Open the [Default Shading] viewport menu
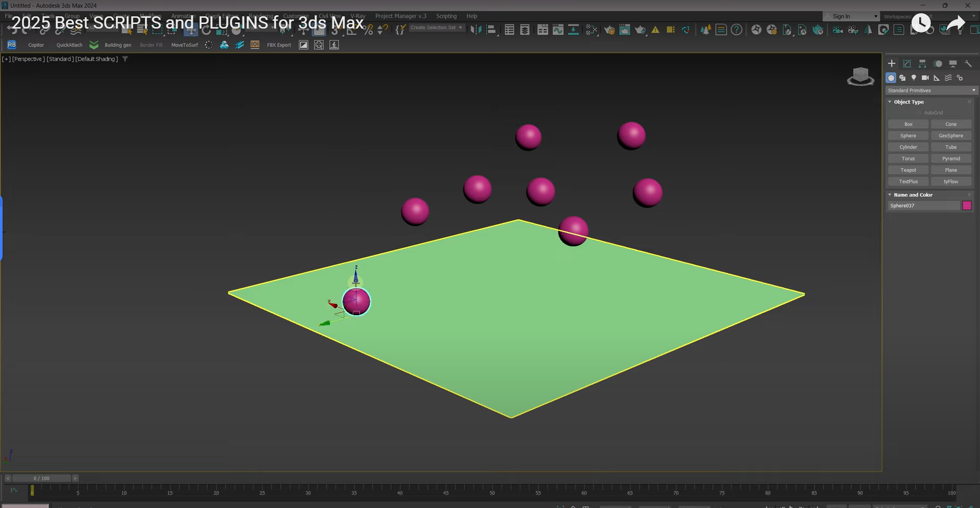980x508 pixels. pos(96,59)
